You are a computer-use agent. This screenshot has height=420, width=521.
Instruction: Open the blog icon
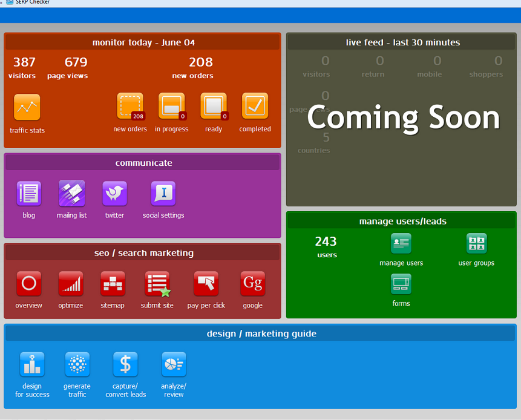click(x=29, y=194)
